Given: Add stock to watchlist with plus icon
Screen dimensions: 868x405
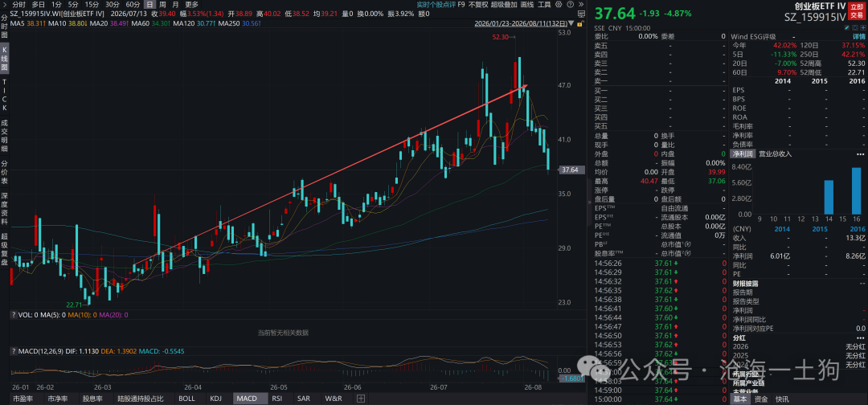Looking at the screenshot, I should point(863,27).
